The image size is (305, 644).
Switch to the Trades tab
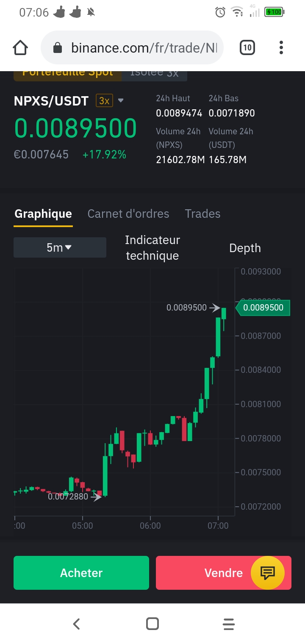[x=202, y=214]
